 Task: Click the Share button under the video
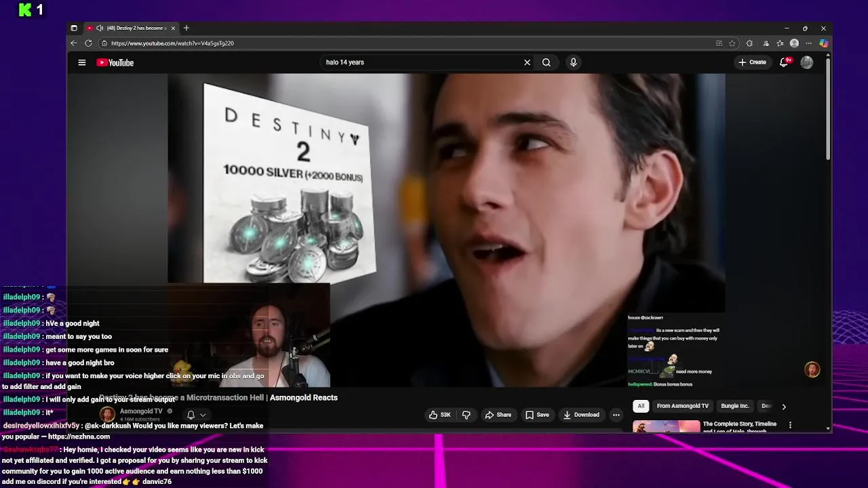point(498,415)
